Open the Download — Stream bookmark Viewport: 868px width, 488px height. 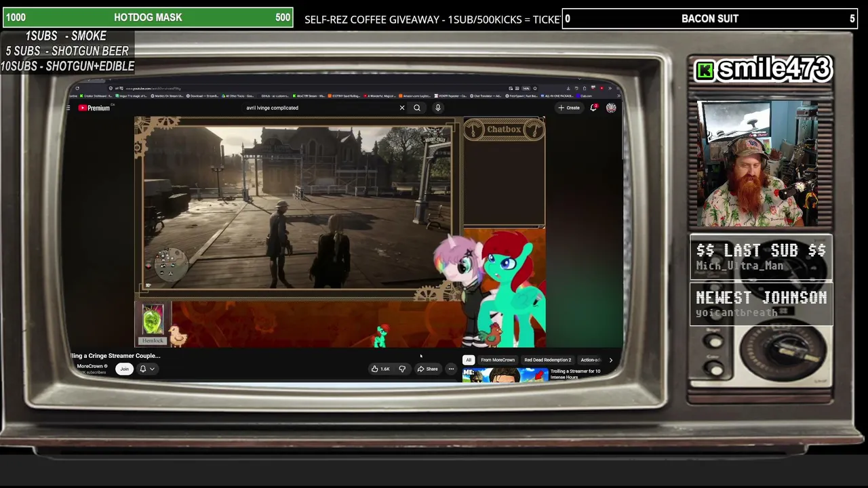[x=204, y=96]
